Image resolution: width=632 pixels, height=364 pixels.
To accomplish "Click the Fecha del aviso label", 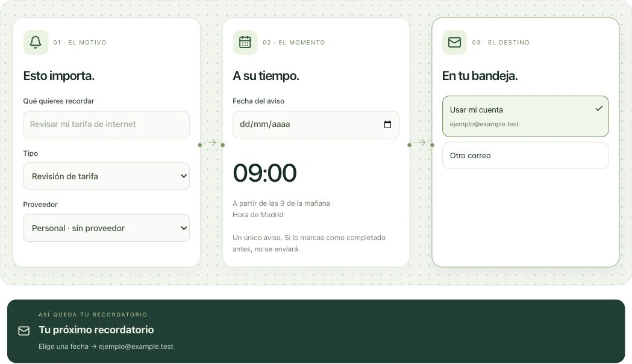I will tap(258, 101).
